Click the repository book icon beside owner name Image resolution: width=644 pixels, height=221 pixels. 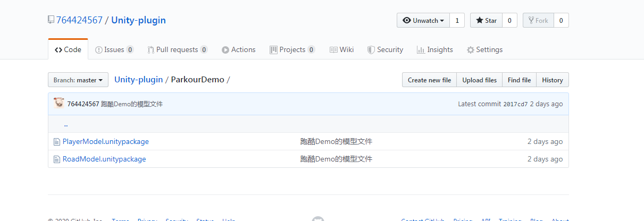51,20
